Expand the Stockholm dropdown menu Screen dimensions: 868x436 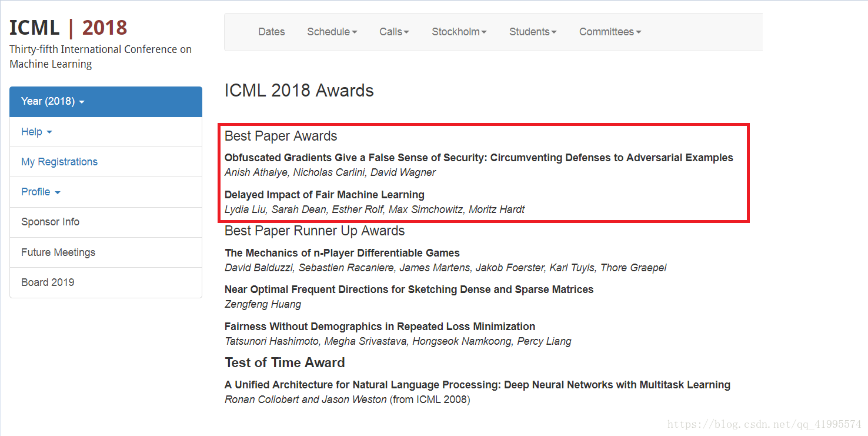pyautogui.click(x=459, y=32)
